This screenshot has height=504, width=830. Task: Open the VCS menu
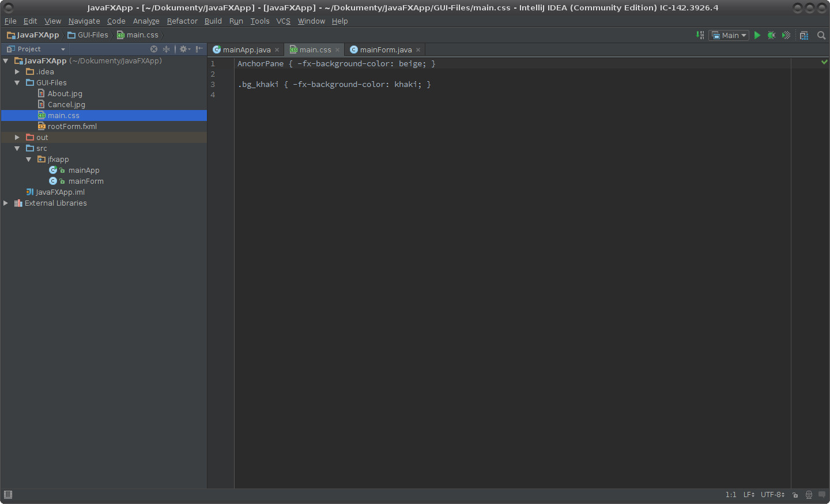(x=283, y=21)
